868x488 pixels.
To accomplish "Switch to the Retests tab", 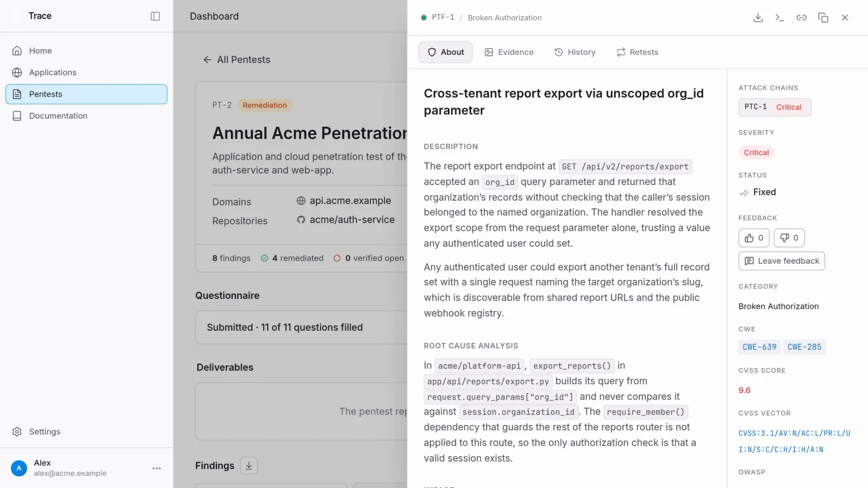I will (638, 52).
